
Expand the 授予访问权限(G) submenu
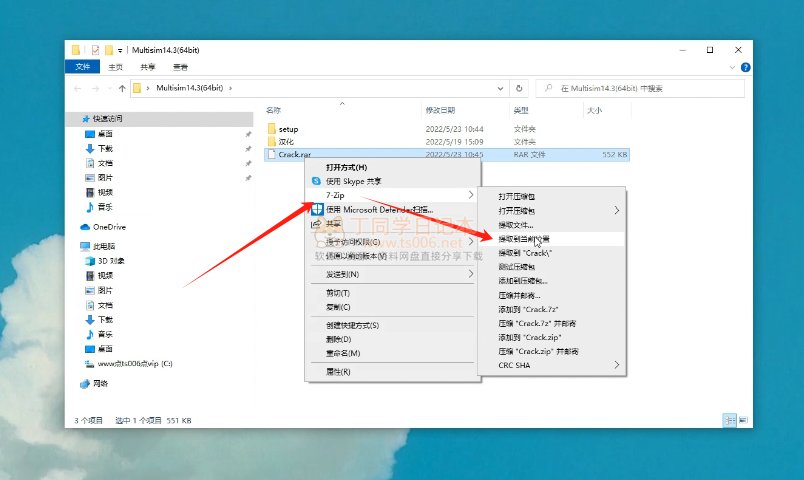click(471, 242)
